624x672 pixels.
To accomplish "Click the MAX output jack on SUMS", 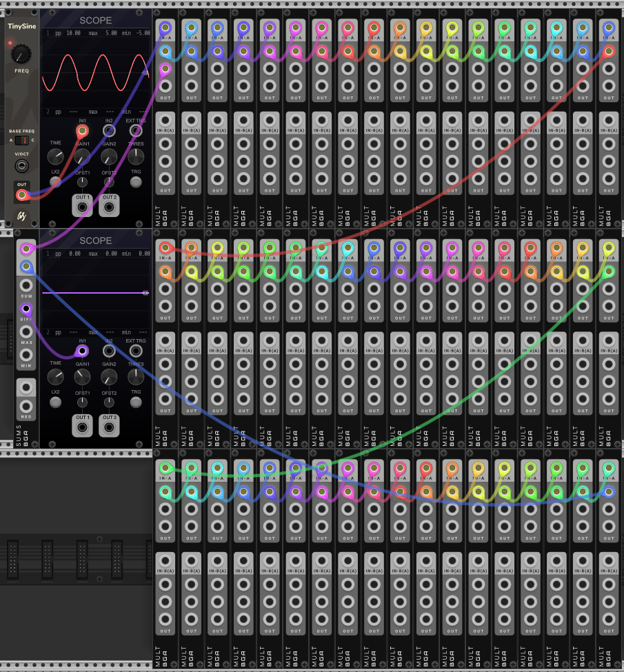I will 26,332.
